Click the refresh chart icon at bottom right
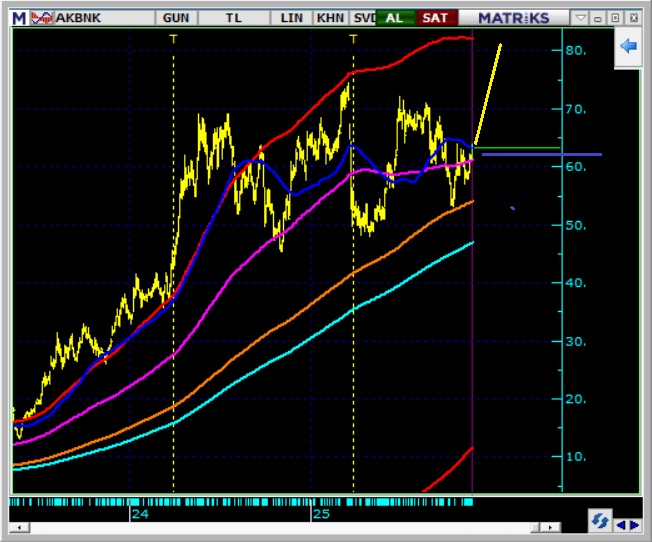 pyautogui.click(x=600, y=521)
